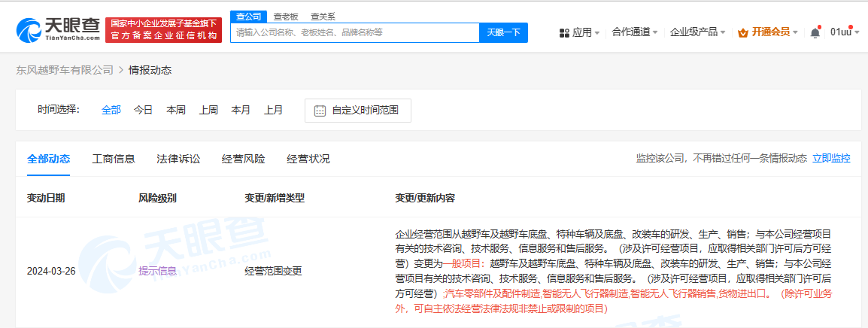The height and width of the screenshot is (328, 868).
Task: Click the 开通会员 crown icon
Action: (x=743, y=32)
